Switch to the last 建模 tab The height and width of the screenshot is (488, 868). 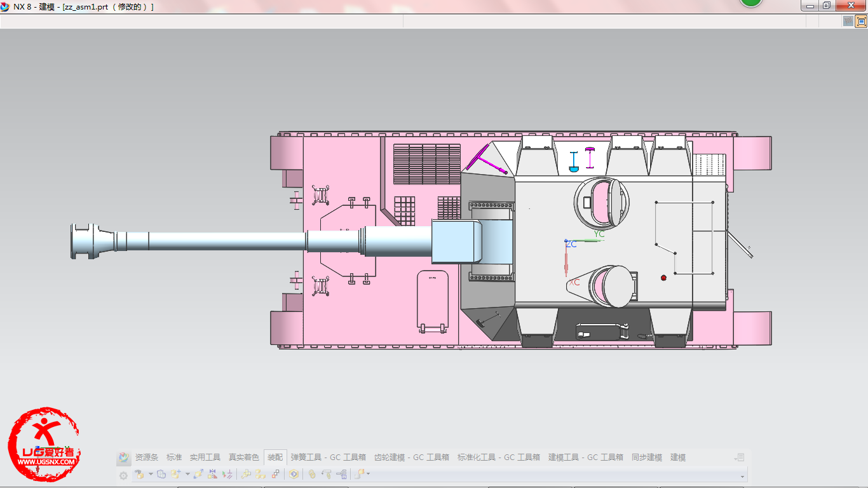pos(678,457)
